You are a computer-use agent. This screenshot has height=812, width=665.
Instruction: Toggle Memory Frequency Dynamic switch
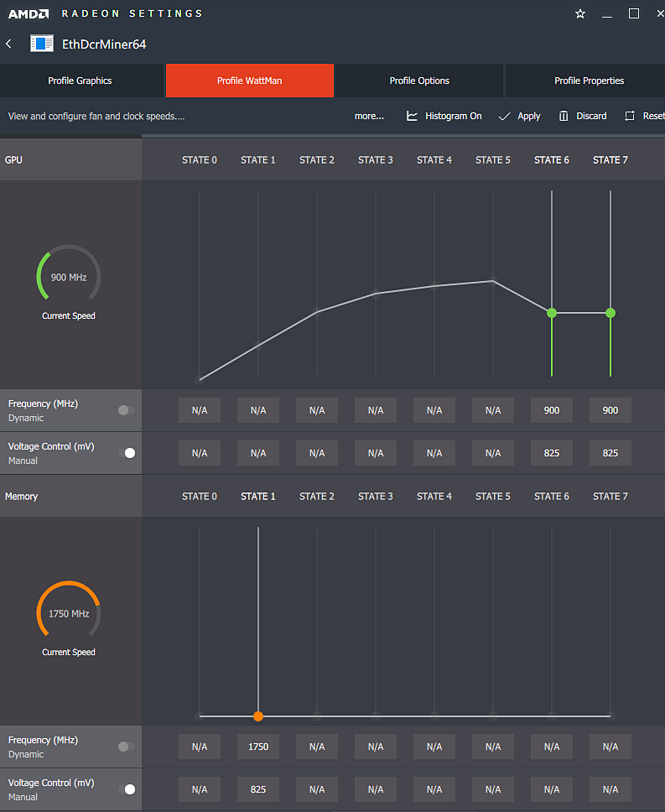click(127, 747)
